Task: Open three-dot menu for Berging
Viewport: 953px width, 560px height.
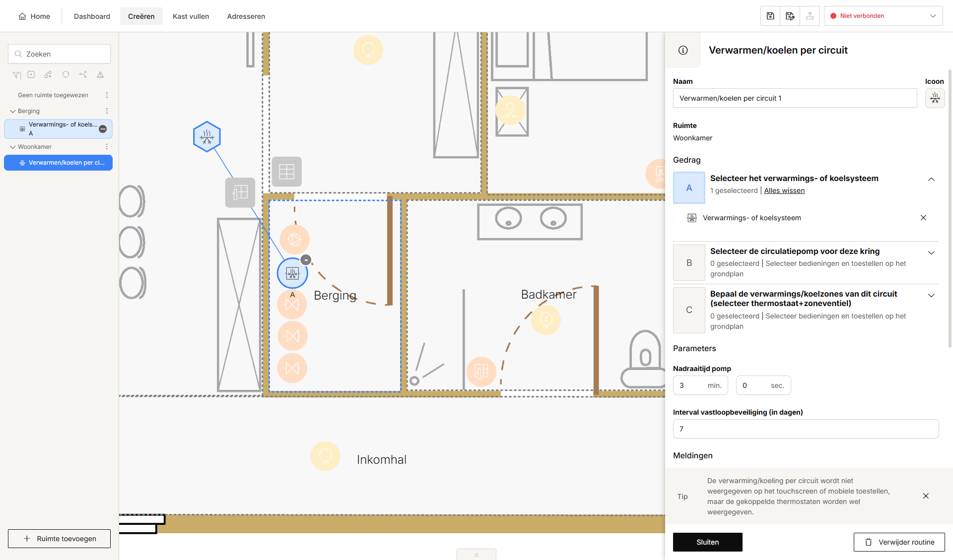Action: (x=107, y=111)
